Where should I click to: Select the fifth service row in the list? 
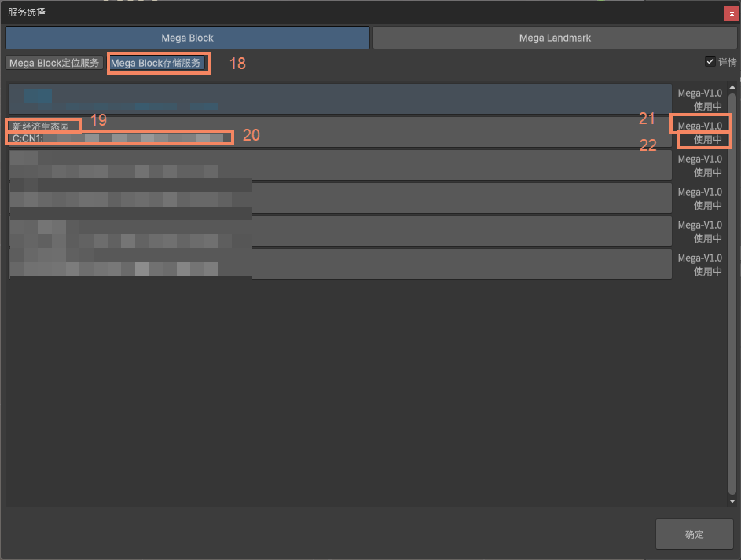[x=338, y=231]
